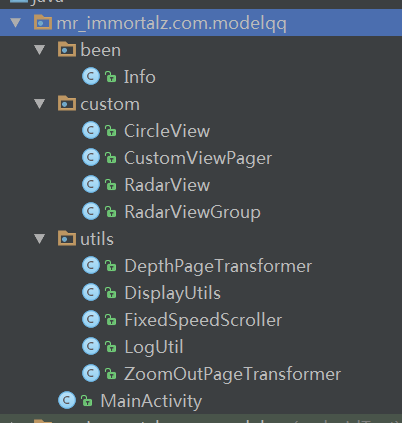Select ZoomOutPageTransformer in utils
Screen dimensions: 402x423
(x=232, y=374)
